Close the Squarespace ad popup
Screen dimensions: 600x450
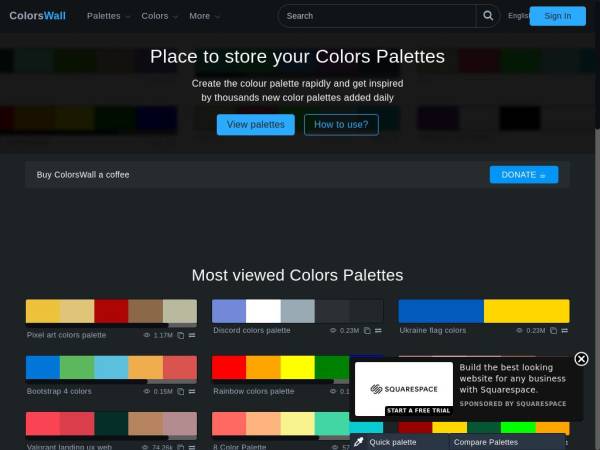point(581,359)
